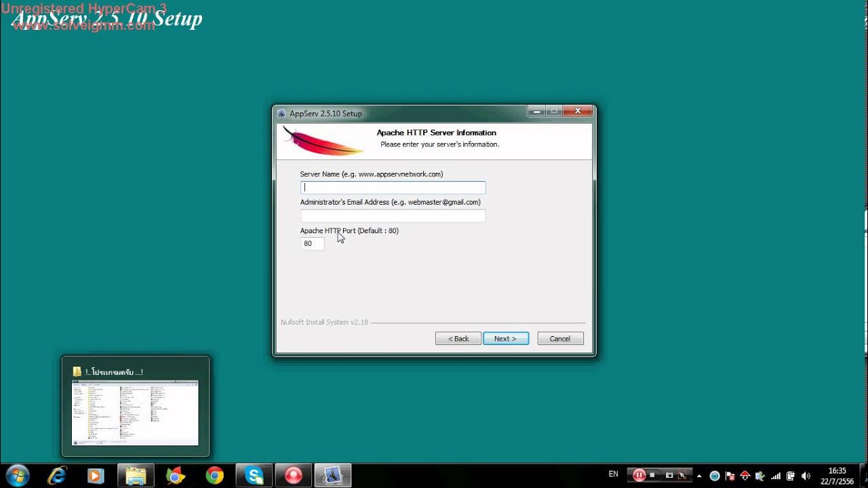Screen dimensions: 868x488
Task: Show hidden system tray icons
Action: tap(699, 476)
